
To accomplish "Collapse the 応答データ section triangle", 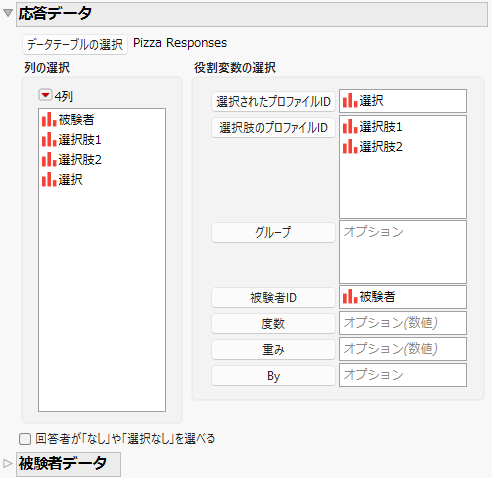I will (x=8, y=13).
